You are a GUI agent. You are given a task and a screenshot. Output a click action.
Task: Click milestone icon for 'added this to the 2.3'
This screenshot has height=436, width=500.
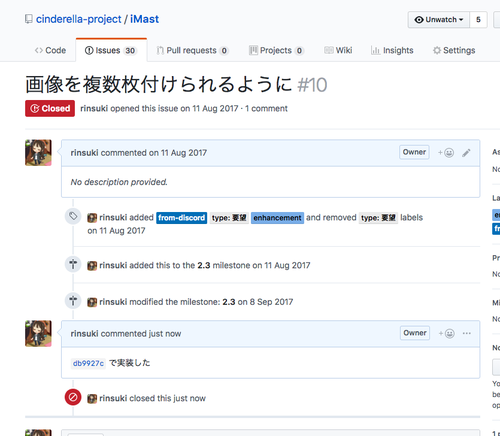[x=73, y=264]
